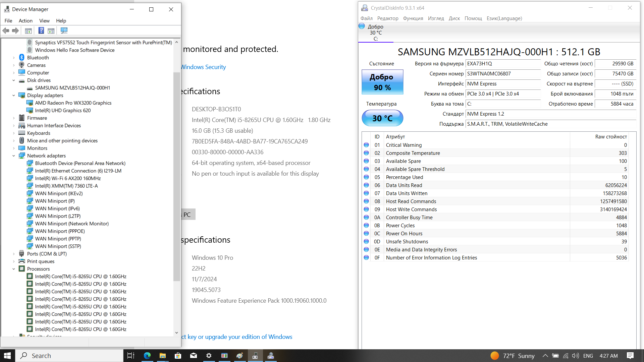Viewport: 644px width, 362px height.
Task: Expand the Monitors tree node
Action: [14, 148]
